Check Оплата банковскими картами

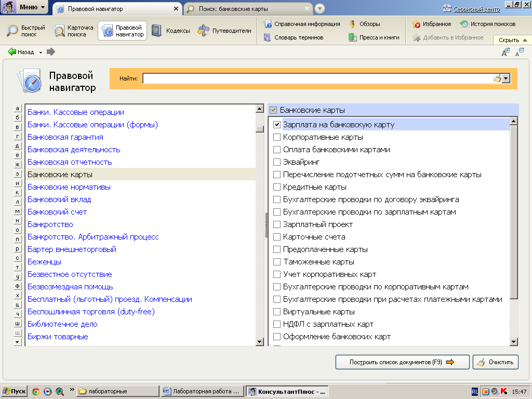click(277, 150)
